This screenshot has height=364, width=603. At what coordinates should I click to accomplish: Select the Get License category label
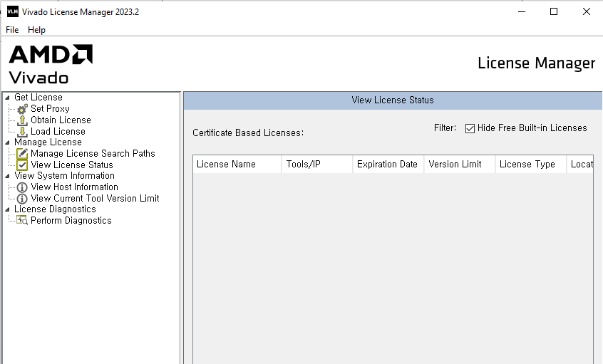38,98
